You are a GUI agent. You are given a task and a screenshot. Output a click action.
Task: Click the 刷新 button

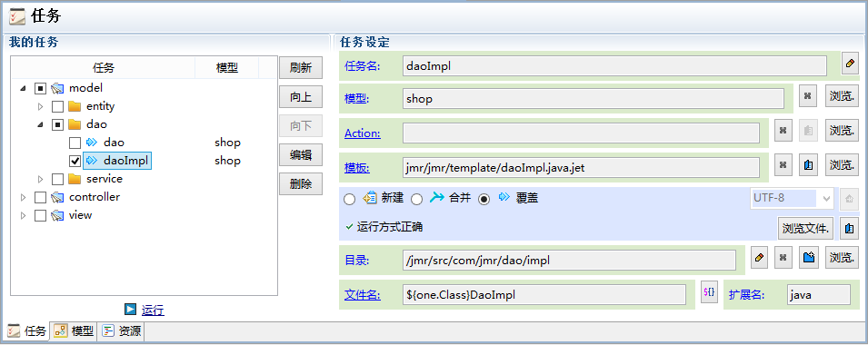coord(301,68)
